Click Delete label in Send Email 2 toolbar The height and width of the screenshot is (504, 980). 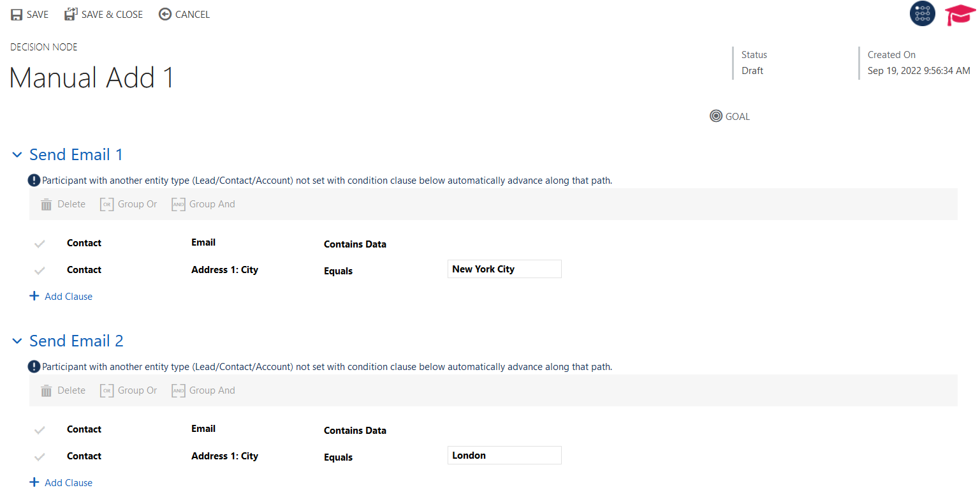(71, 390)
